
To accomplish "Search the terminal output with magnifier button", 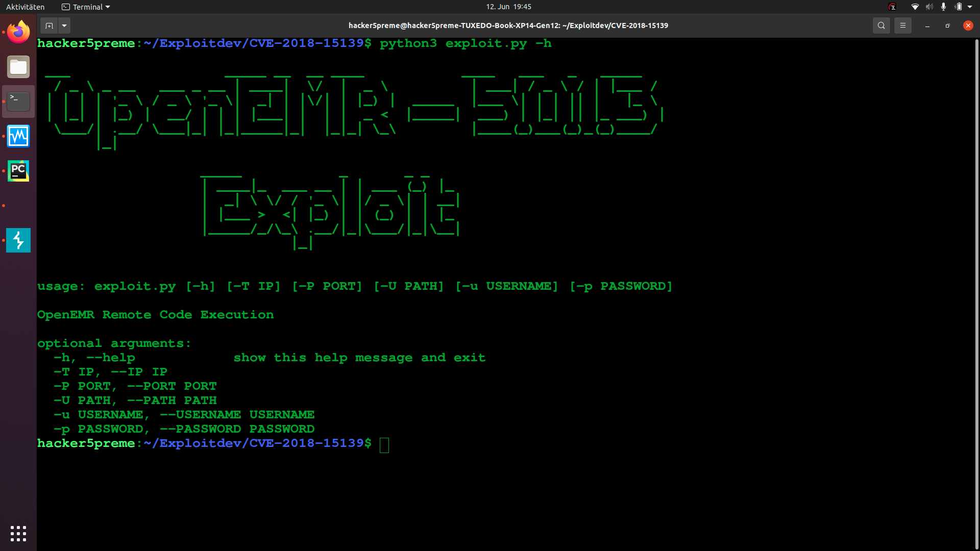I will [x=881, y=26].
